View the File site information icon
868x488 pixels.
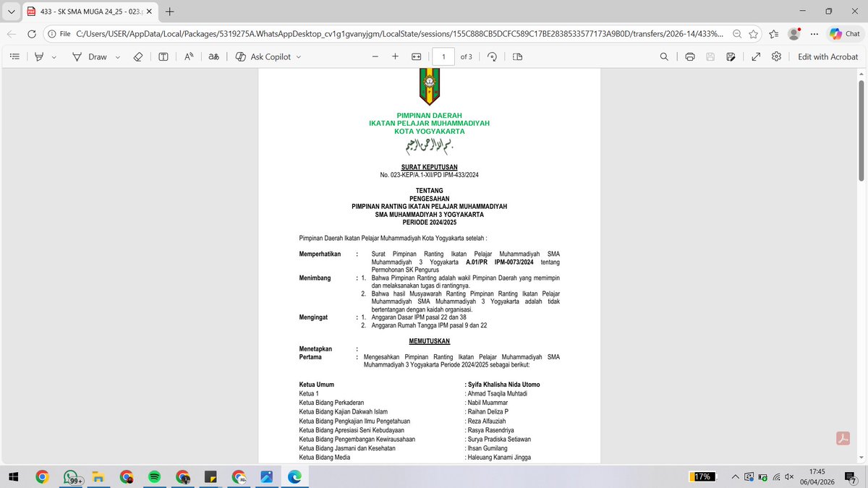click(x=59, y=34)
